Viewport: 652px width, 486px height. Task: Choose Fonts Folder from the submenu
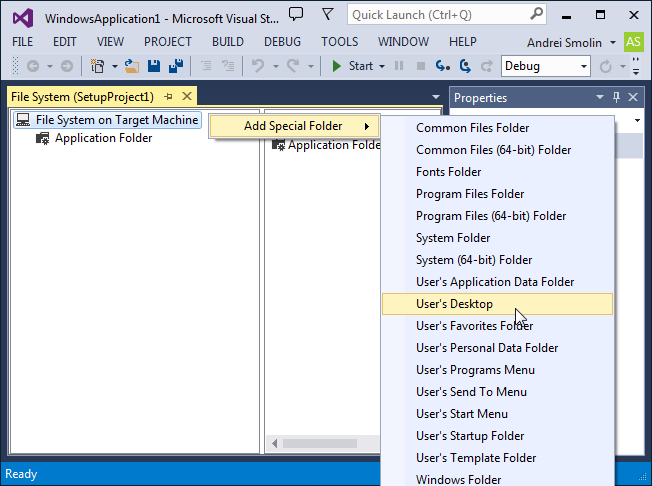(x=497, y=172)
